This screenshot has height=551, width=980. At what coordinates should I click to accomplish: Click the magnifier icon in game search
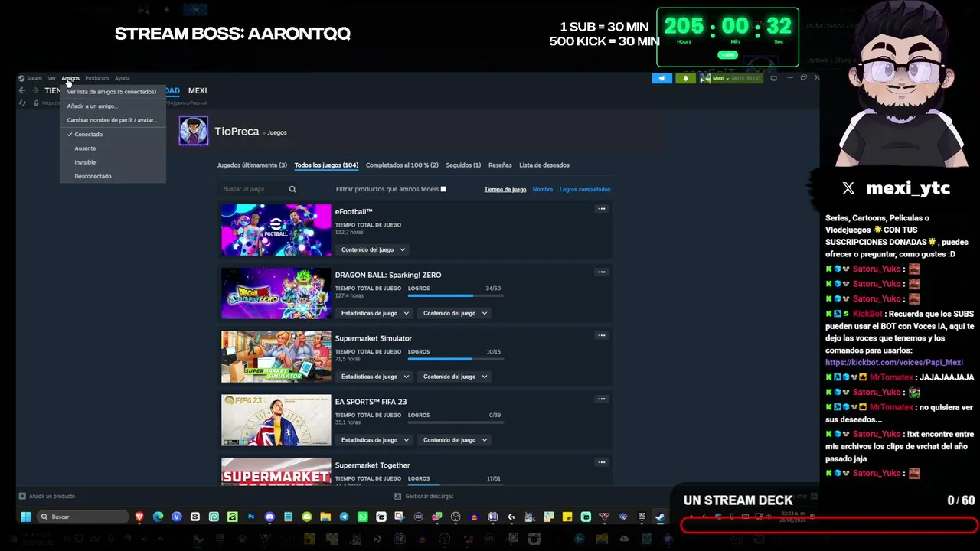point(292,189)
